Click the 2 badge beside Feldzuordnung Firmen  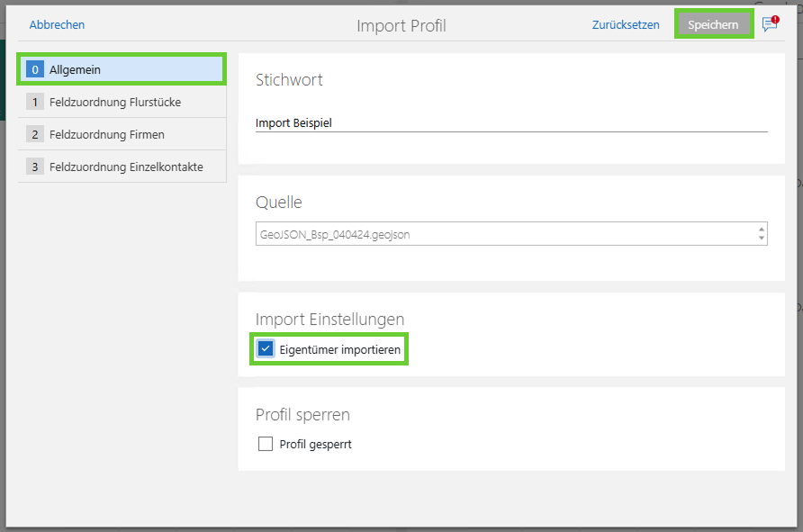coord(35,134)
